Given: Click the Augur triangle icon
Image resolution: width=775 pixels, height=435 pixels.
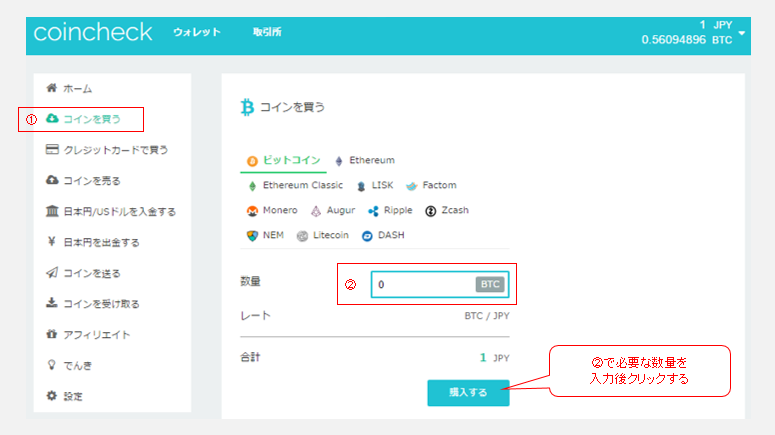Looking at the screenshot, I should [x=316, y=211].
